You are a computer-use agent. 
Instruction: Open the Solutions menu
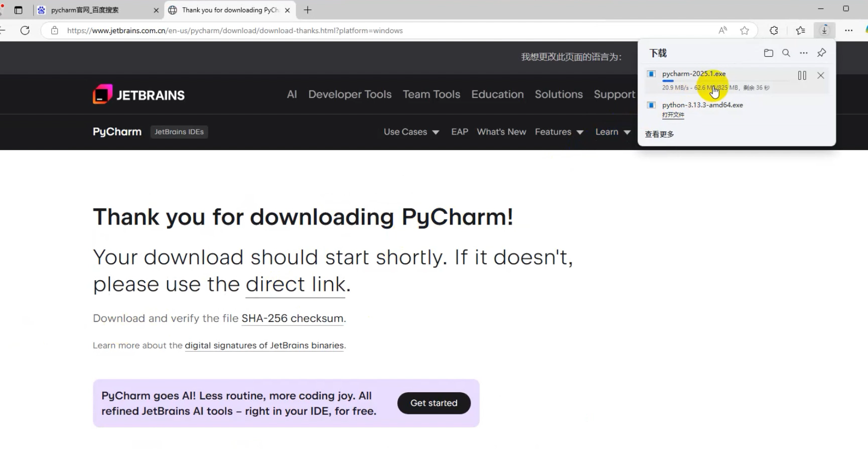(558, 94)
